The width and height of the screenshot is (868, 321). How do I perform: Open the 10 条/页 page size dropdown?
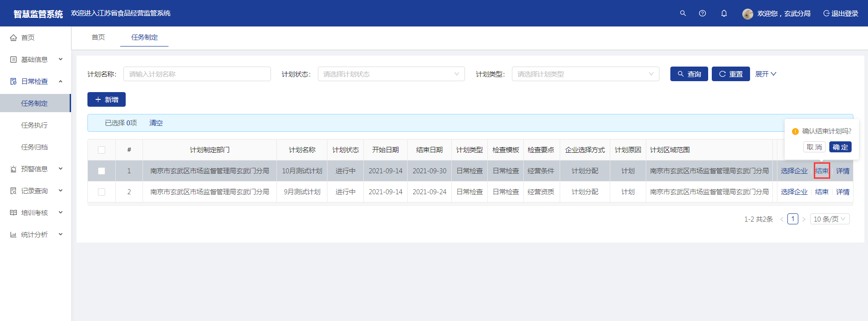(x=829, y=219)
